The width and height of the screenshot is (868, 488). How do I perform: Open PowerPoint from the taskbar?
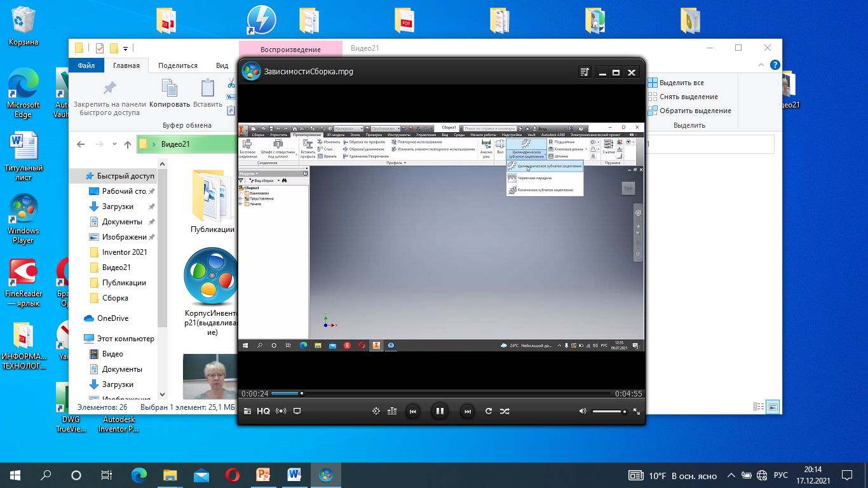pyautogui.click(x=263, y=475)
